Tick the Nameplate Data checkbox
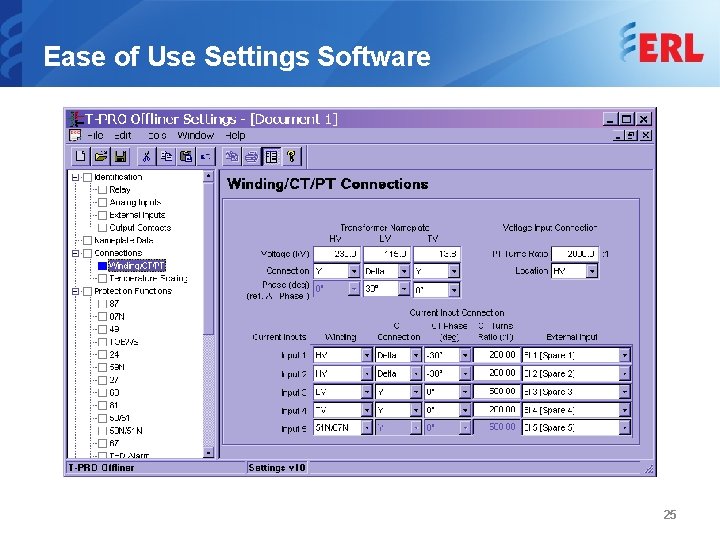 [x=87, y=240]
